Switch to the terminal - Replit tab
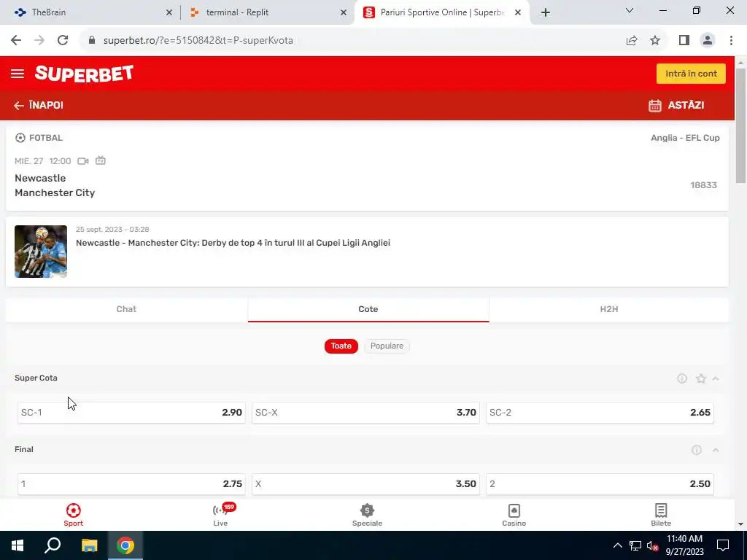Image resolution: width=747 pixels, height=560 pixels. point(267,12)
